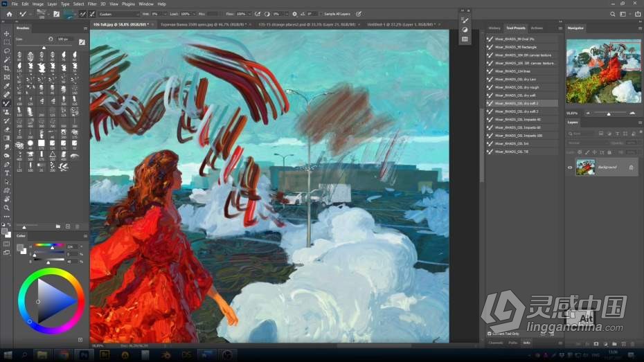644x362 pixels.
Task: Select the Mixer Brush tool in toolbox
Action: click(6, 103)
